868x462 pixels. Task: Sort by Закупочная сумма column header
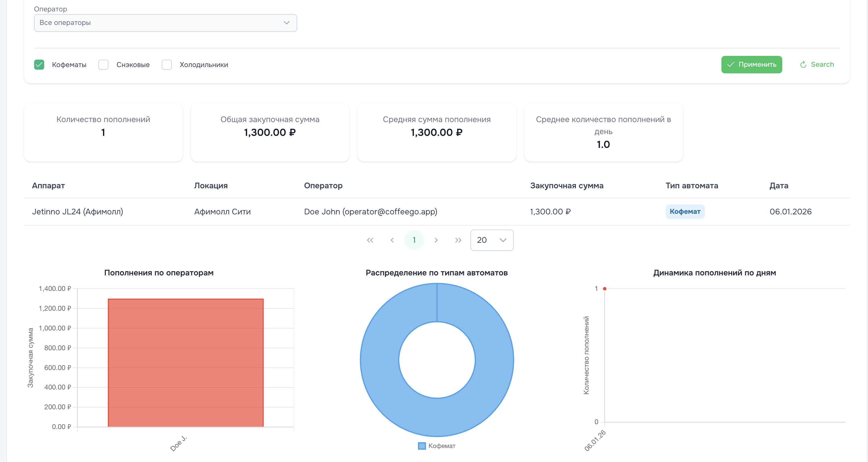[567, 185]
